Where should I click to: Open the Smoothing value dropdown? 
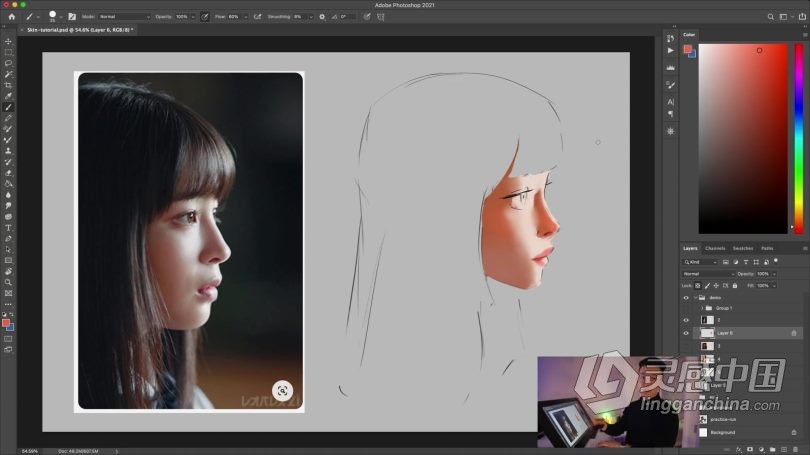[310, 17]
